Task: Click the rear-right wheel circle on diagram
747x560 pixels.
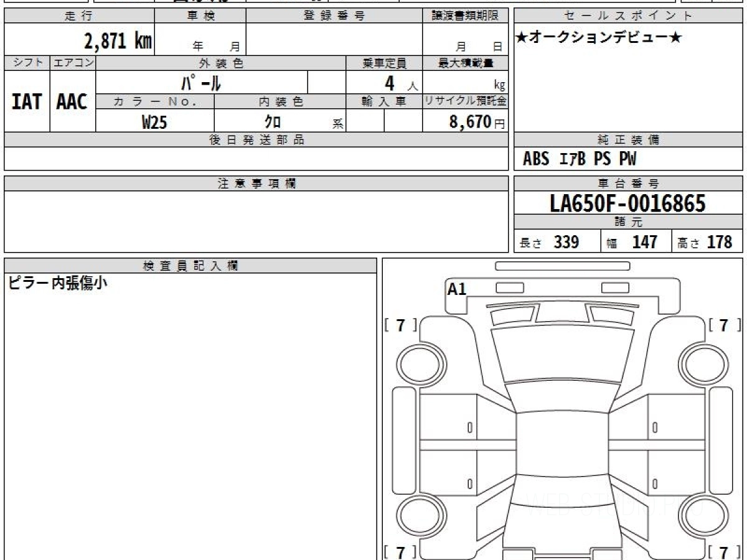Action: click(x=702, y=516)
